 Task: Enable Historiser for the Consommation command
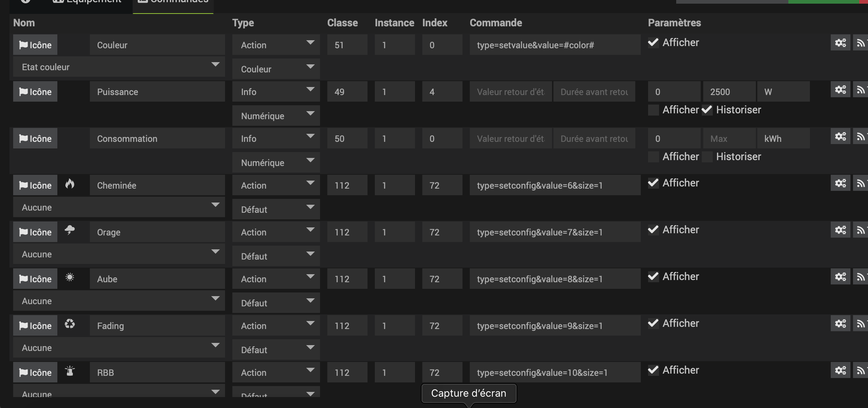coord(707,157)
